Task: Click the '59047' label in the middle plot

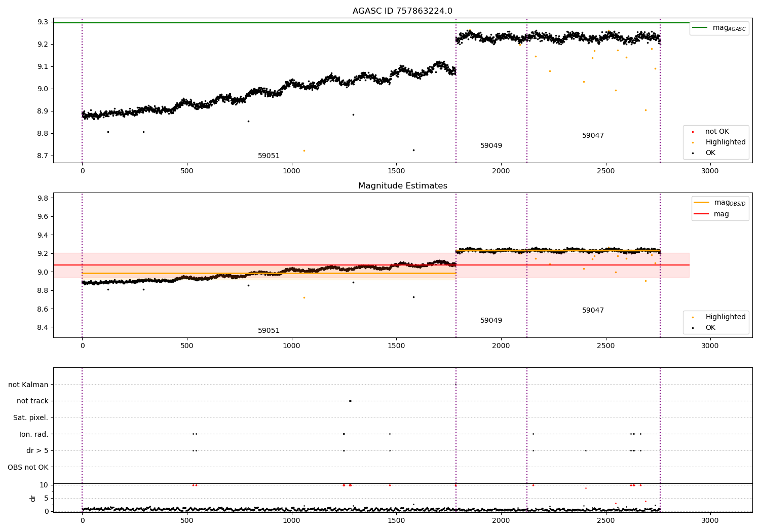Action: click(x=593, y=311)
